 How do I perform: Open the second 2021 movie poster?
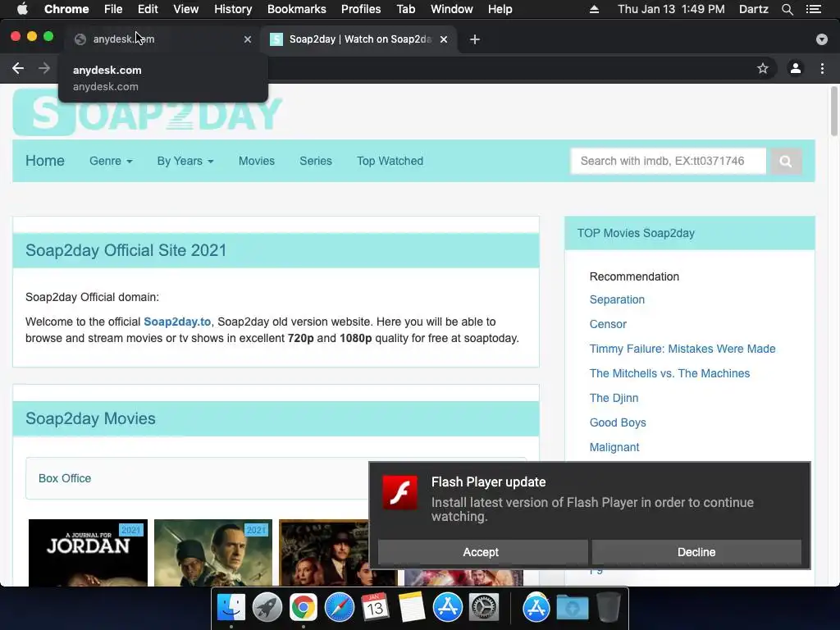click(x=213, y=553)
